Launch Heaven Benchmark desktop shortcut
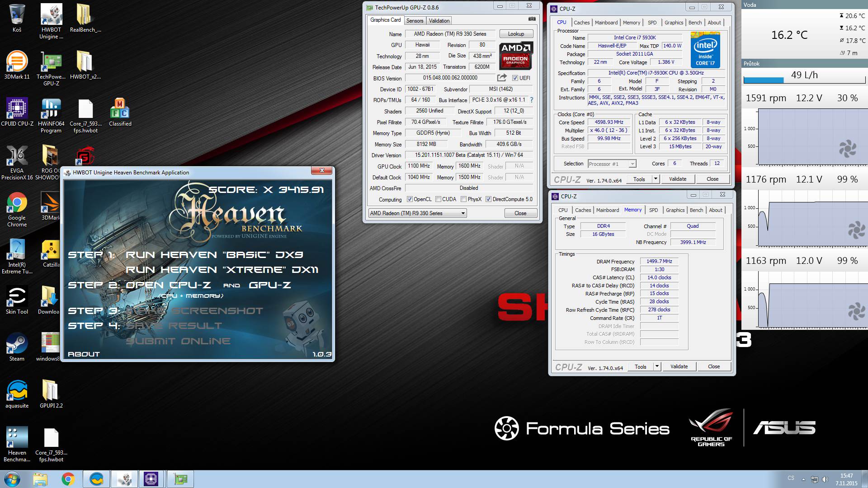868x488 pixels. tap(17, 445)
